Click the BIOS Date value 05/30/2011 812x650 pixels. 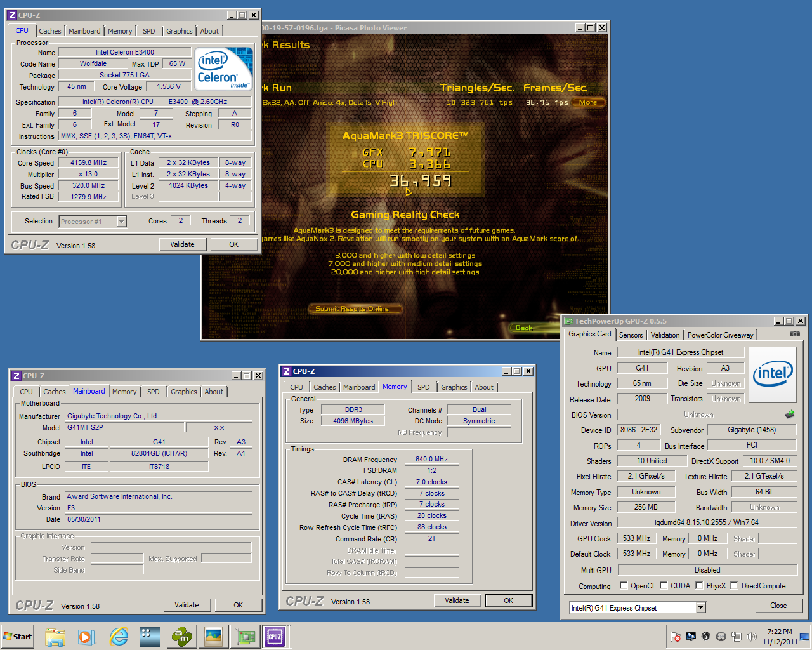pyautogui.click(x=159, y=519)
